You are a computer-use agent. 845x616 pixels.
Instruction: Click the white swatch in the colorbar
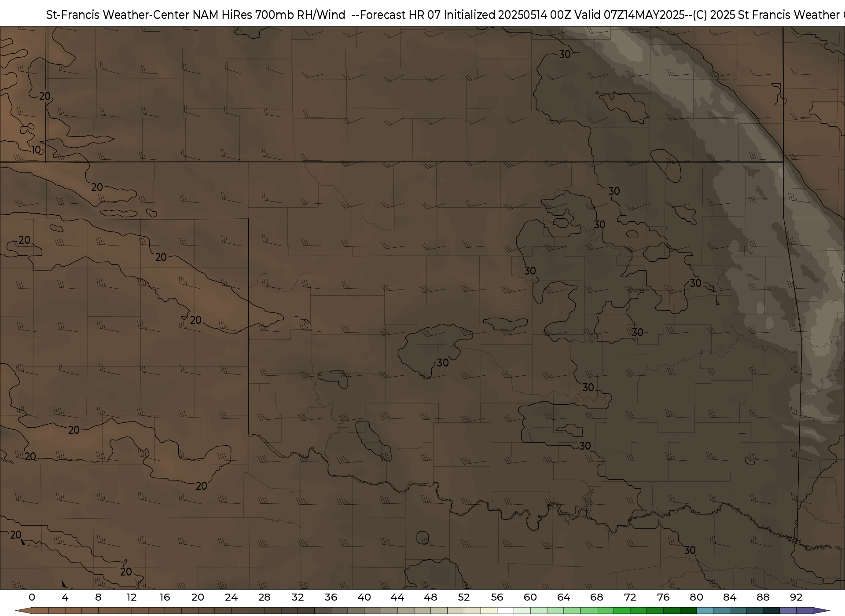[506, 611]
